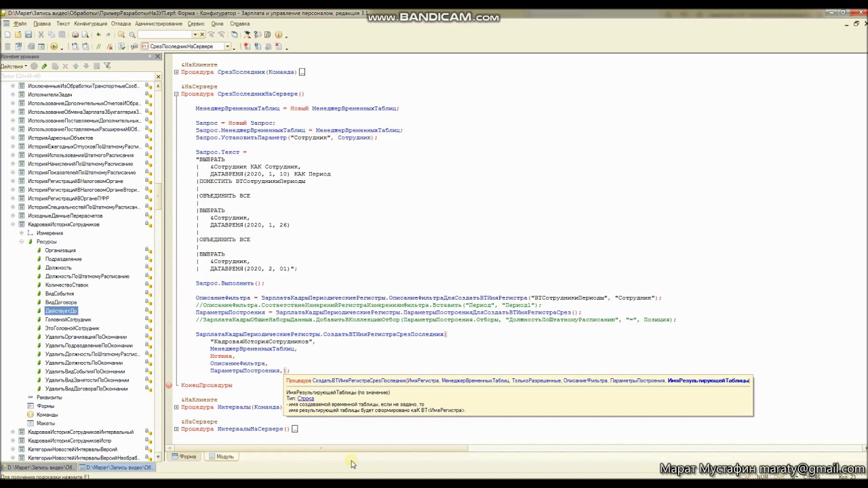868x488 pixels.
Task: Select the Подразделение resource
Action: click(63, 259)
